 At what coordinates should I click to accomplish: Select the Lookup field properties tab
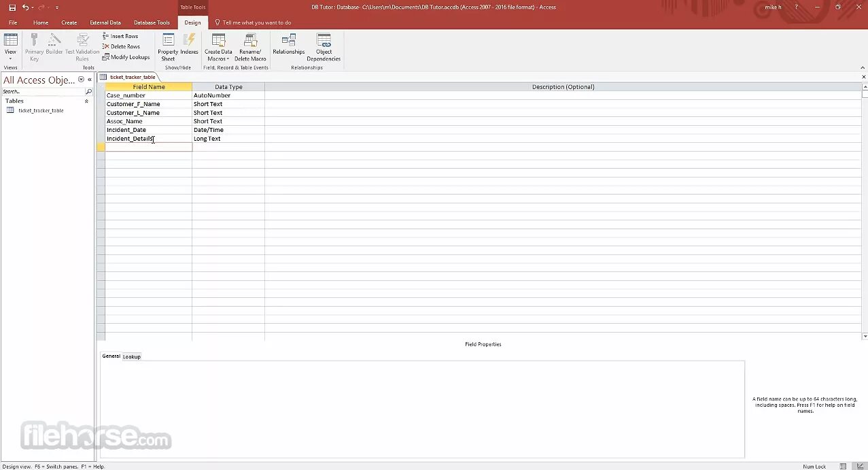click(132, 356)
